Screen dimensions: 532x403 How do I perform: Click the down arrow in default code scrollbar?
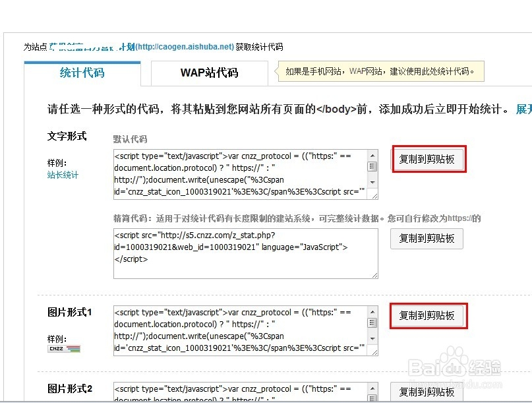tap(372, 182)
